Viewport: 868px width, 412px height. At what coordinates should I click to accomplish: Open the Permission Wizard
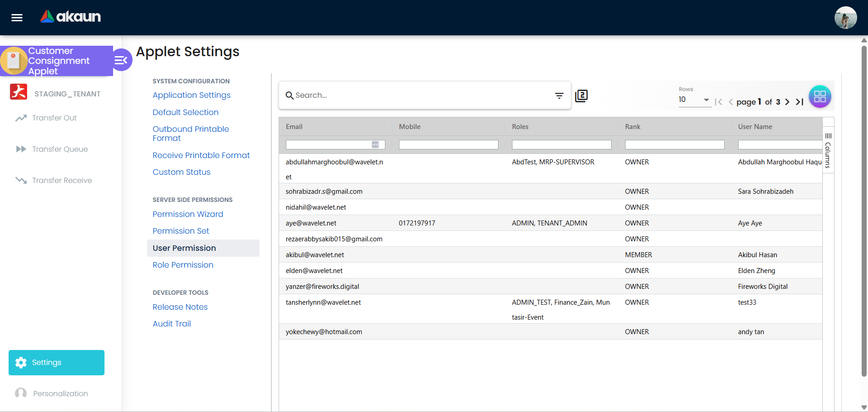[x=187, y=214]
